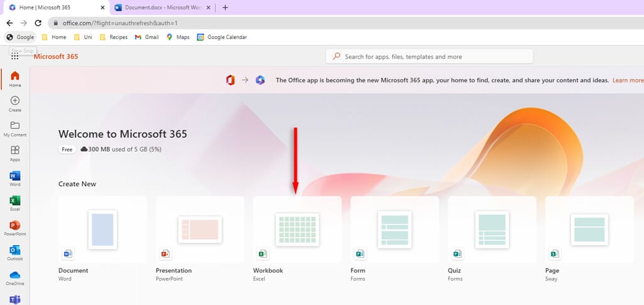Click the 'Workbook' card label

268,270
